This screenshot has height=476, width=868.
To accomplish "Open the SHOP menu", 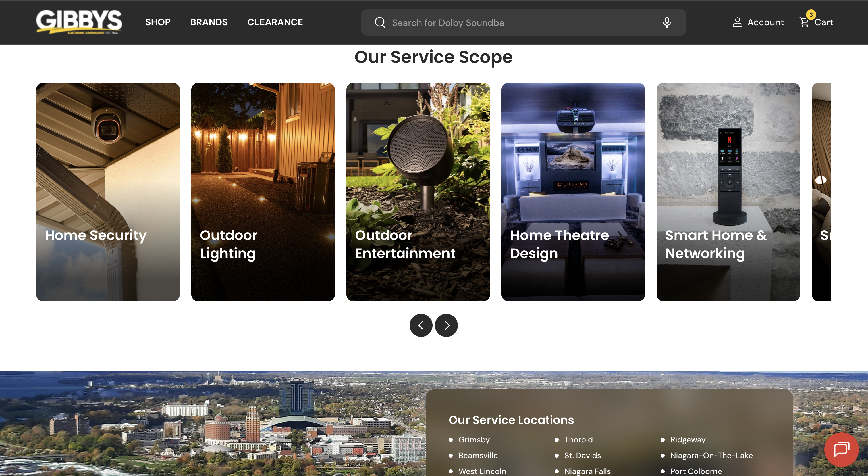I will [158, 22].
